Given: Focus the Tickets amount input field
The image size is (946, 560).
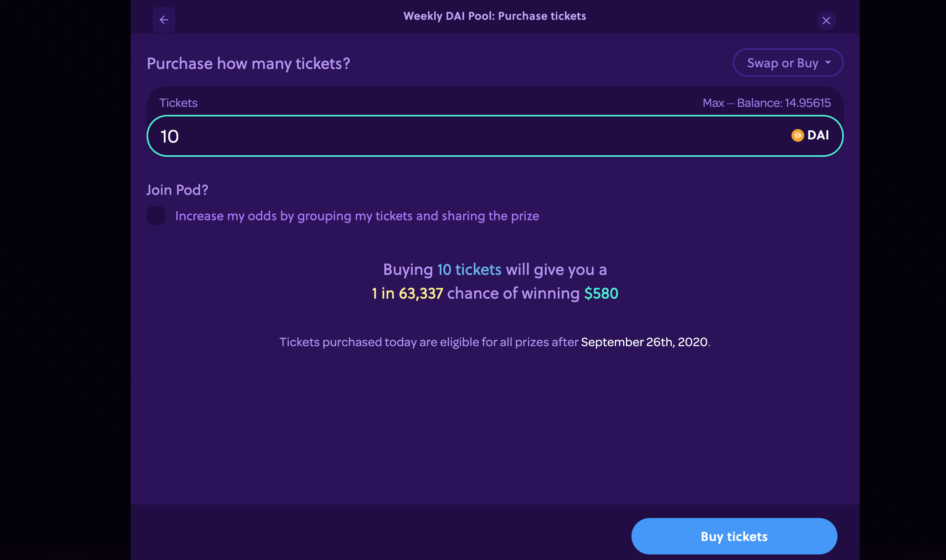Looking at the screenshot, I should 495,136.
